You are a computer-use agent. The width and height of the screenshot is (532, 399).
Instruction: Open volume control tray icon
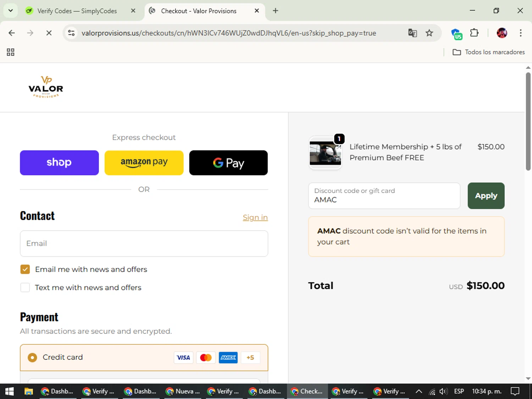coord(443,392)
